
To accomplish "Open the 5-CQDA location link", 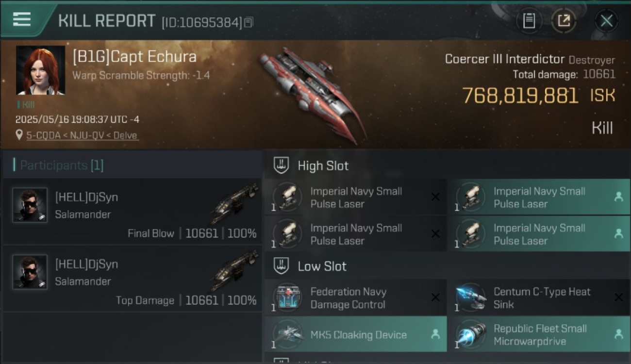I will pyautogui.click(x=83, y=135).
